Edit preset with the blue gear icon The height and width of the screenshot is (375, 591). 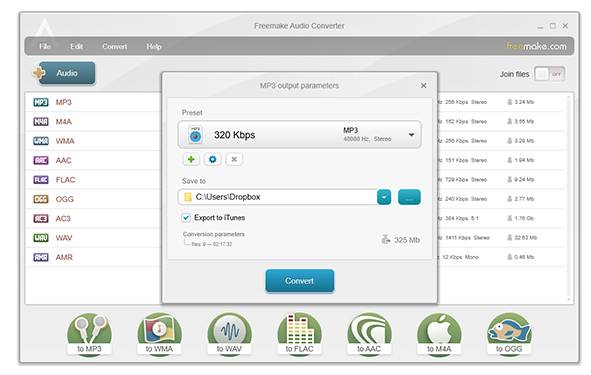click(x=213, y=159)
